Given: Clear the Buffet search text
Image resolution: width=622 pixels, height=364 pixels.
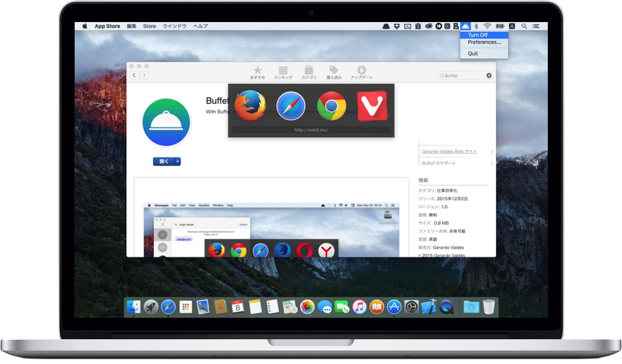Looking at the screenshot, I should (489, 75).
